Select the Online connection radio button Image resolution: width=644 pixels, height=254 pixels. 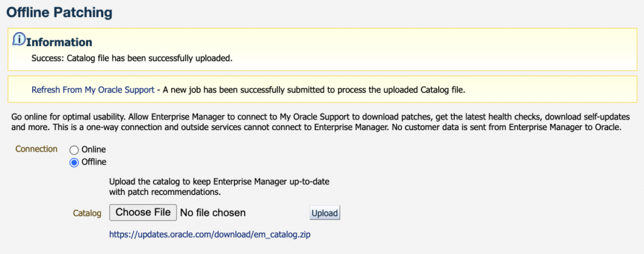point(74,150)
